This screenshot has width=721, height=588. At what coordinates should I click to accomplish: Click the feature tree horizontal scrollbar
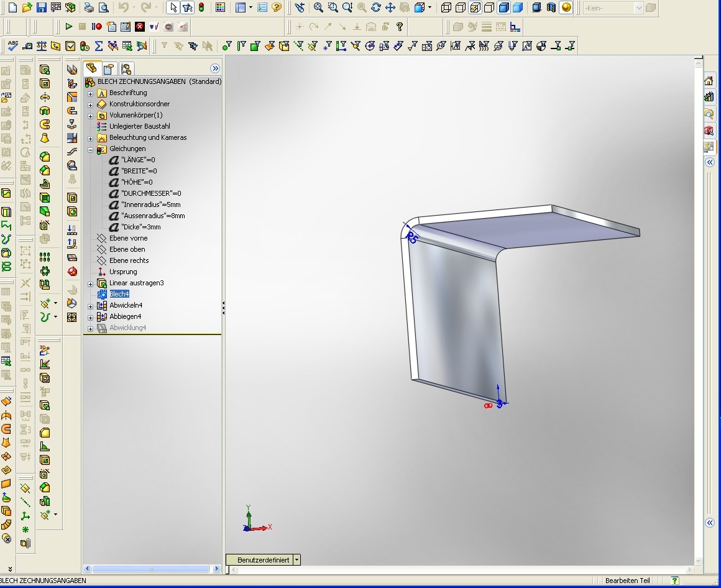coord(150,569)
